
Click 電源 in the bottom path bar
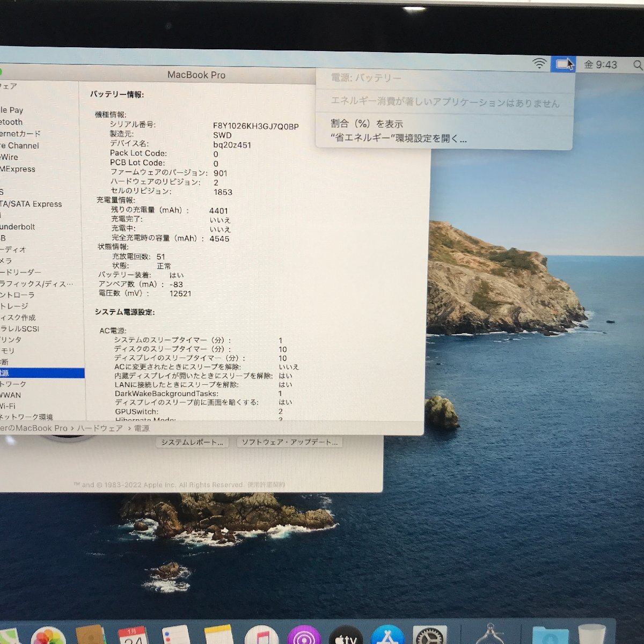[142, 428]
